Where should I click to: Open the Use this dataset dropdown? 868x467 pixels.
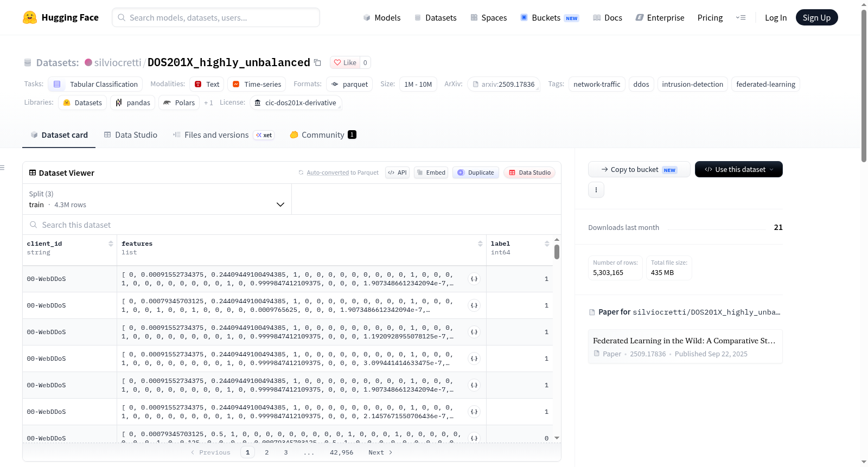tap(739, 169)
